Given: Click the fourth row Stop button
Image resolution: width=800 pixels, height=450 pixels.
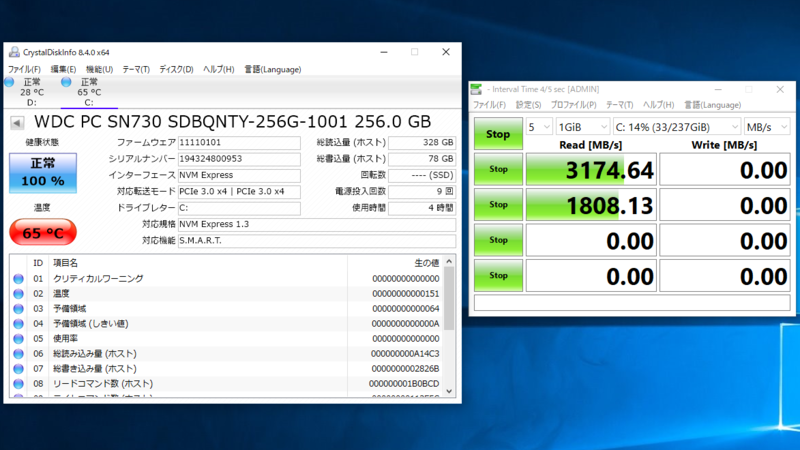Looking at the screenshot, I should [x=498, y=276].
